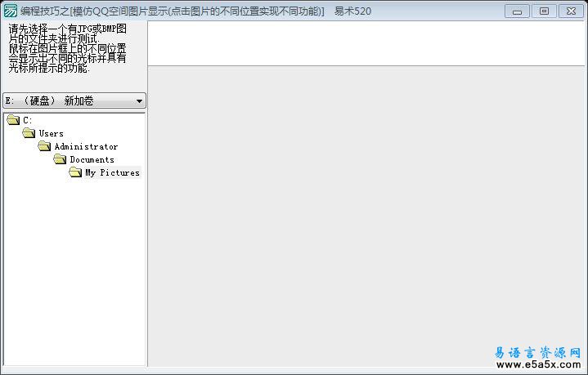Click the instruction label about JPG or BMP
Image resolution: width=588 pixels, height=375 pixels.
coord(68,48)
